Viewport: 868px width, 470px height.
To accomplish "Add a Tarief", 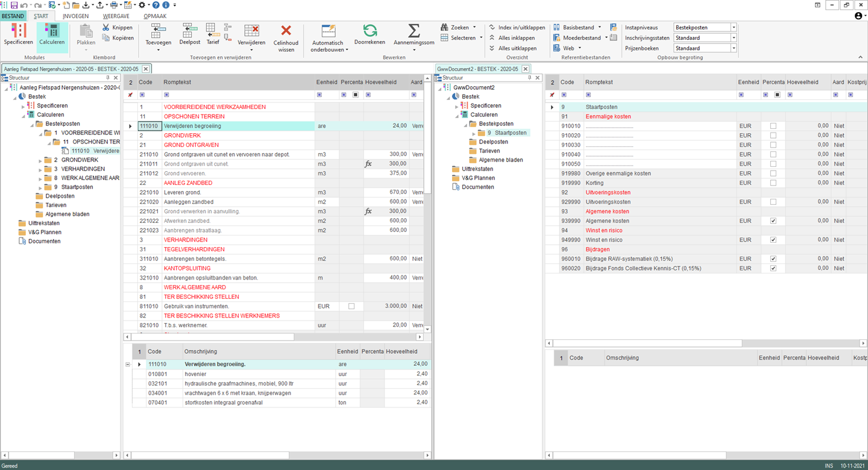I will (213, 35).
